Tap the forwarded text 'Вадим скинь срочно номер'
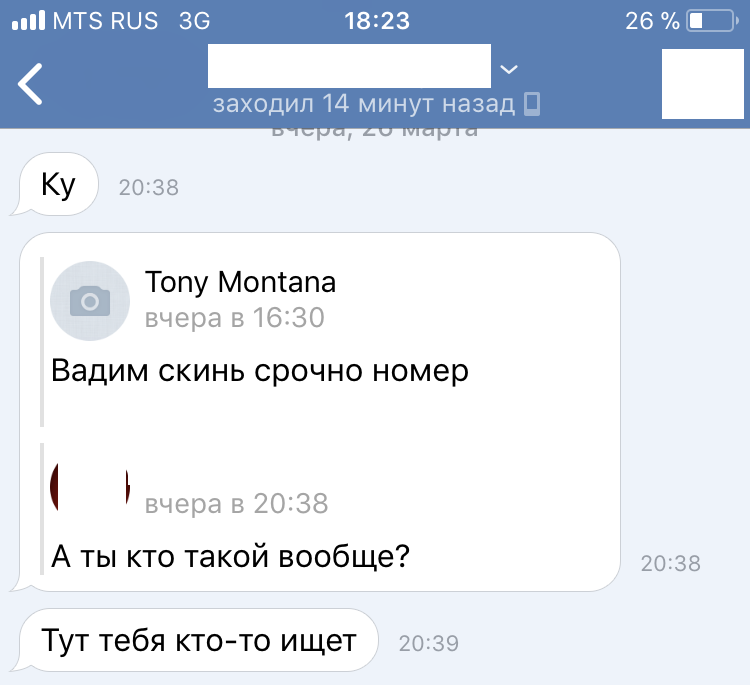750x685 pixels. 259,371
